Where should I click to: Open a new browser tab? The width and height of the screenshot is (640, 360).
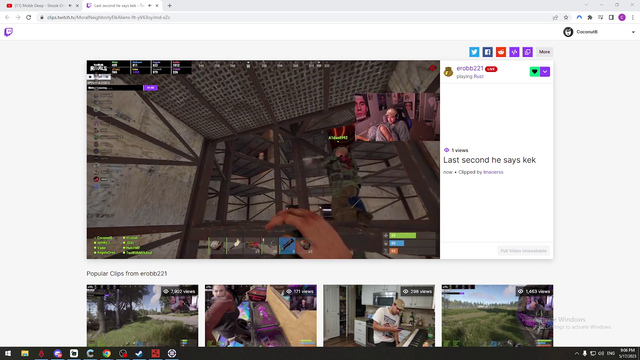(x=169, y=6)
